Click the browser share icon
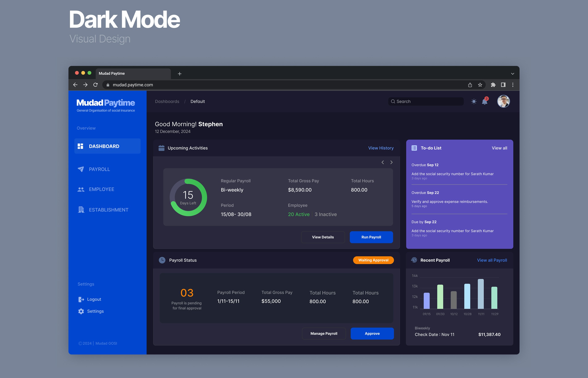 [470, 85]
